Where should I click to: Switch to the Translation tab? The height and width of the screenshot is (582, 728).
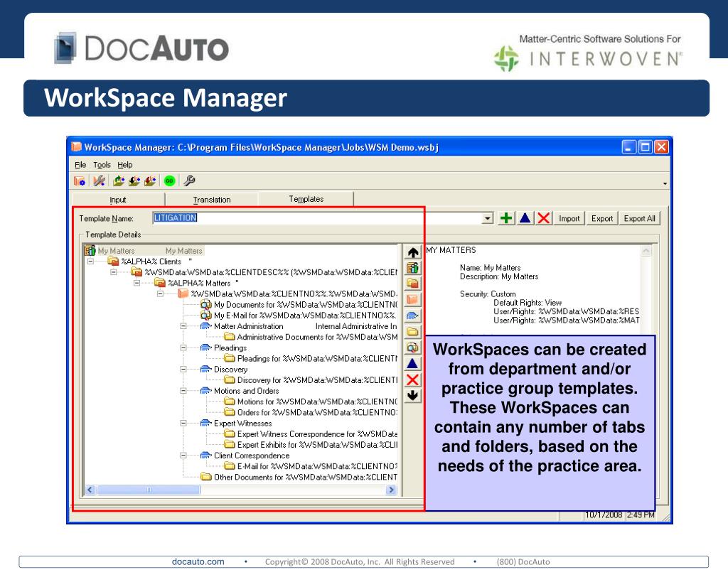coord(212,200)
